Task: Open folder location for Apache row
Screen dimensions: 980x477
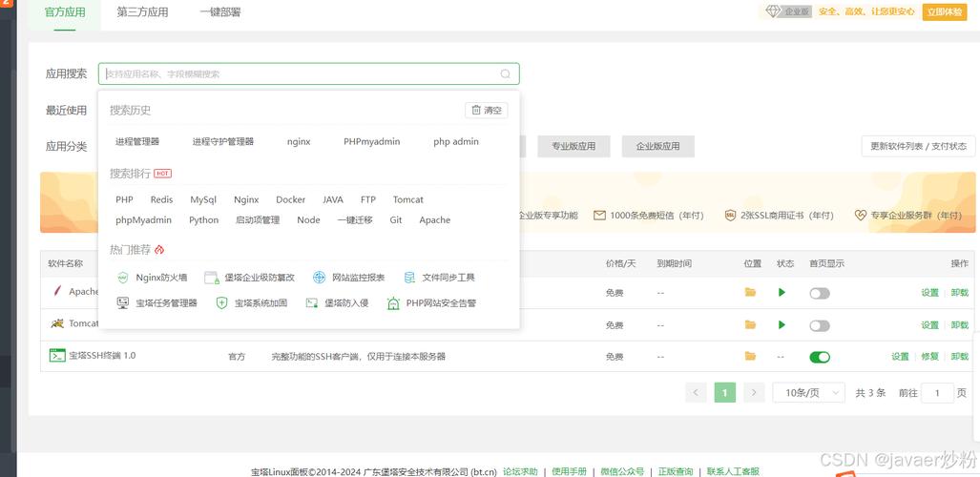Action: click(751, 292)
